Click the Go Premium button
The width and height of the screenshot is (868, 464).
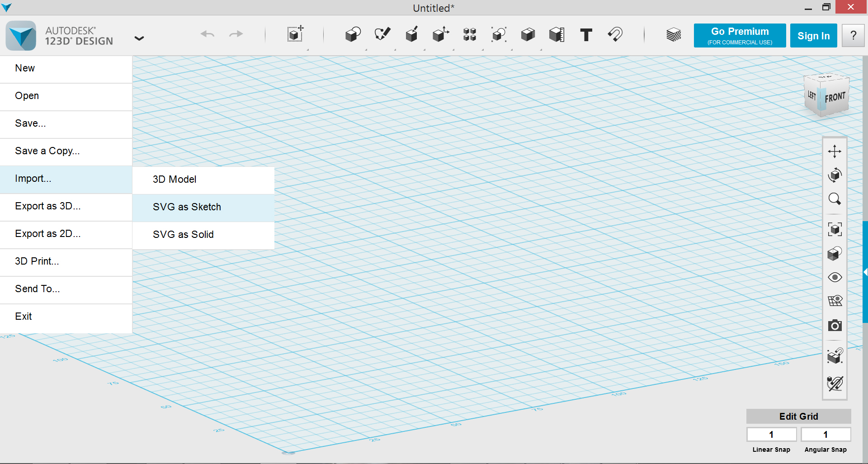tap(740, 36)
